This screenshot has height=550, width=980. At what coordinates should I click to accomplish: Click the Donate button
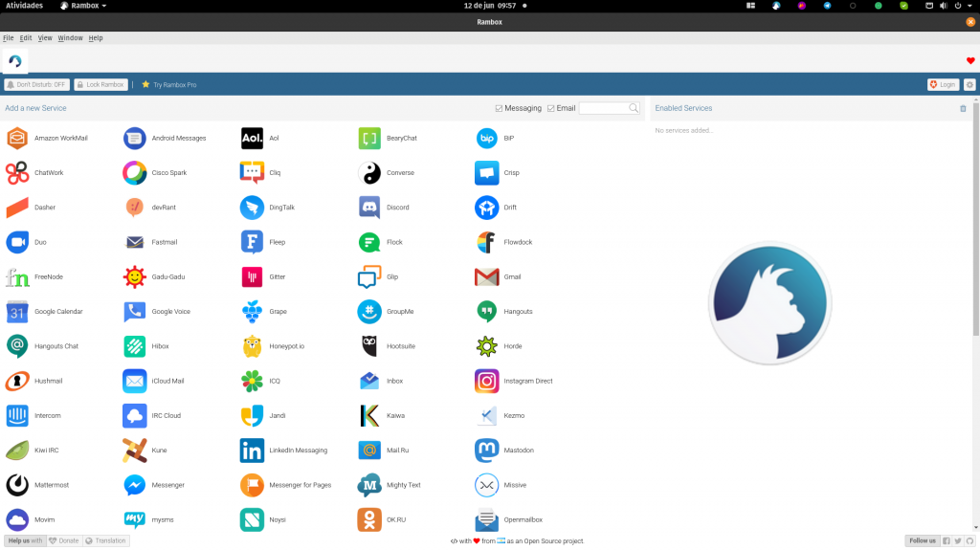click(x=64, y=540)
